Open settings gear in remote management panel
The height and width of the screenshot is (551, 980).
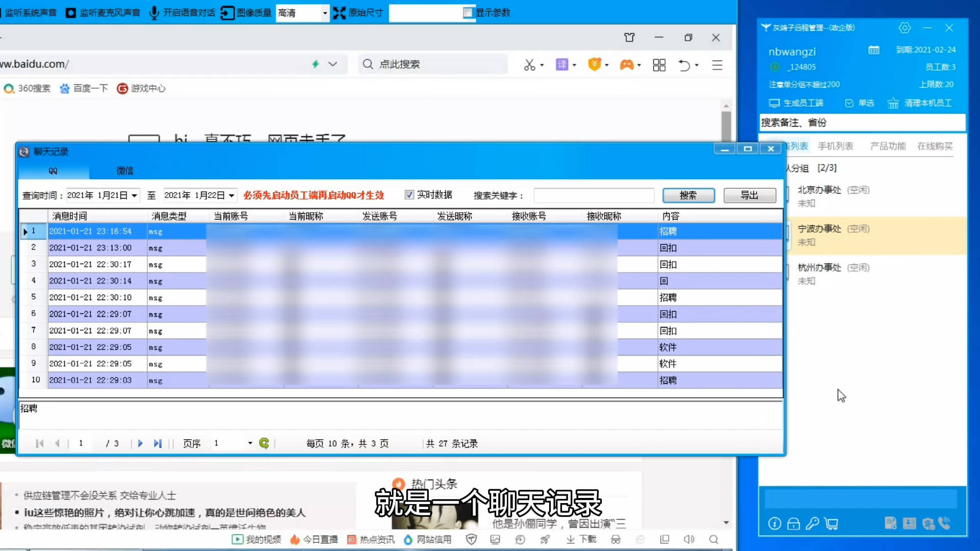pos(904,28)
